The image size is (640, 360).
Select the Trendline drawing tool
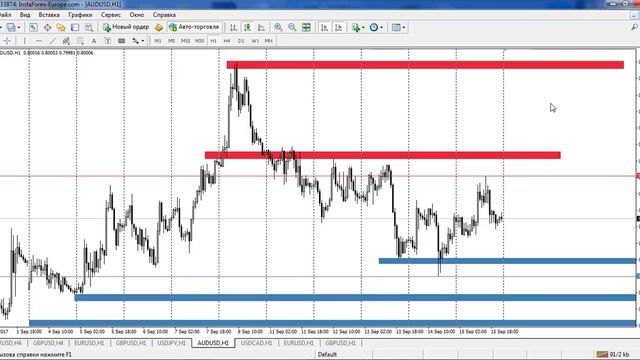pyautogui.click(x=52, y=41)
